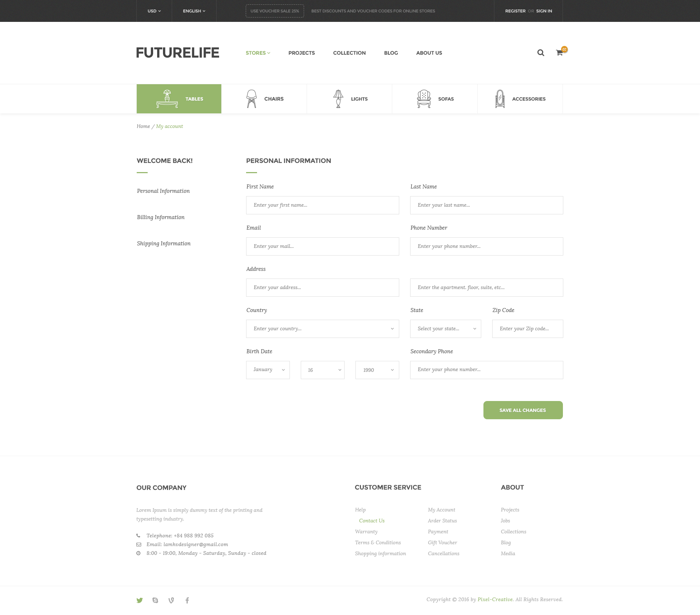The width and height of the screenshot is (700, 615).
Task: Open the Country select dropdown
Action: coord(322,329)
